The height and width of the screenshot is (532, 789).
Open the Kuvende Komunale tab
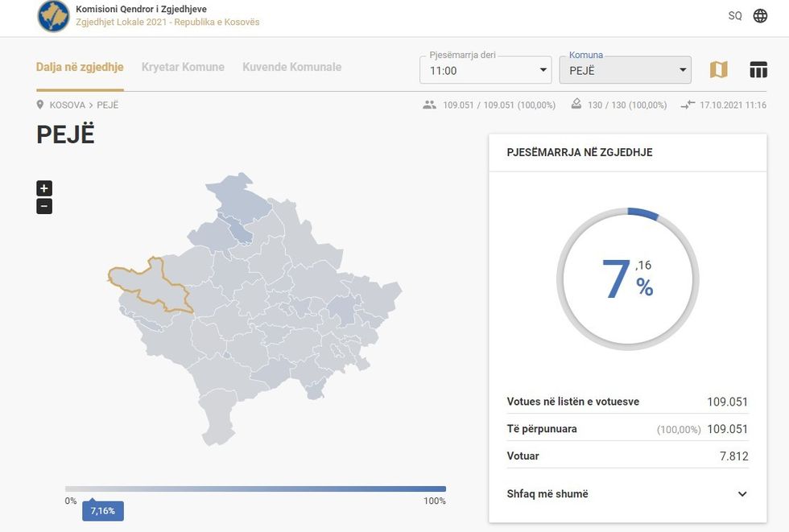(x=291, y=67)
